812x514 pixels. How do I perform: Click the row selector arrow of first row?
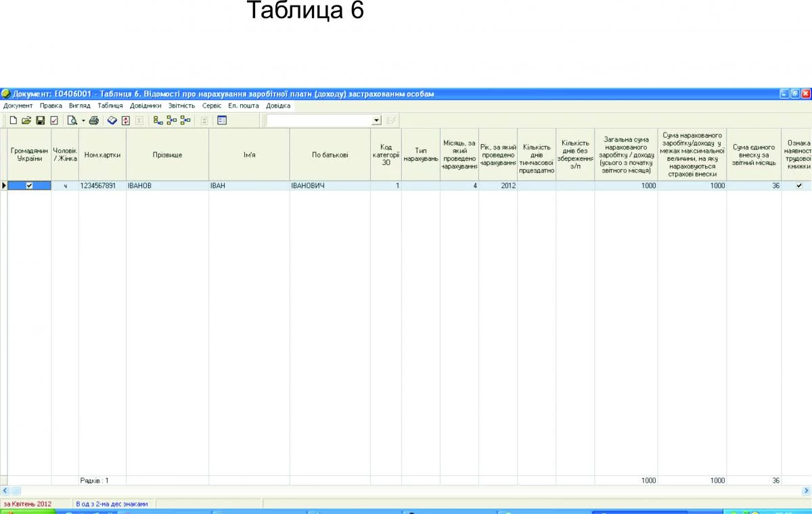[4, 185]
